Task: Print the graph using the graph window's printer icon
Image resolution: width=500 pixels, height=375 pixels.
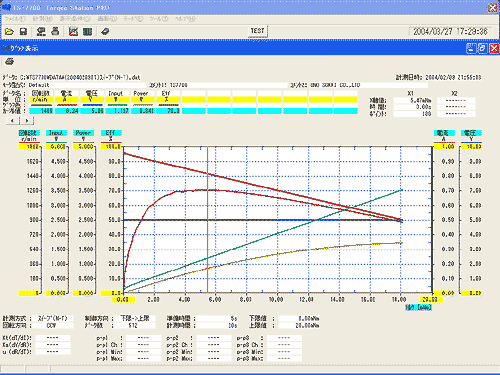Action: tap(10, 62)
